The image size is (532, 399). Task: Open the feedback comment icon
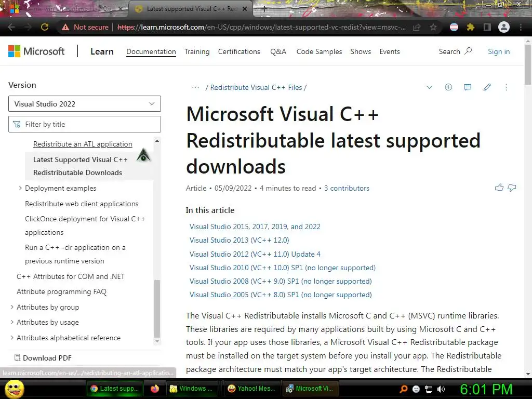(x=468, y=87)
